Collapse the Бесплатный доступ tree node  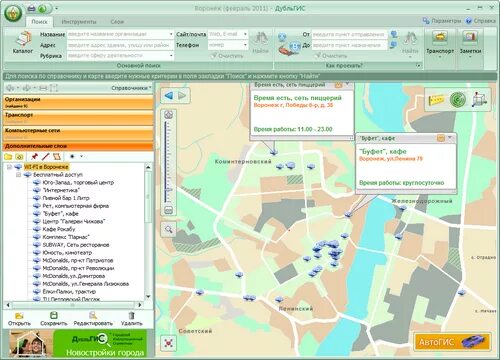19,175
